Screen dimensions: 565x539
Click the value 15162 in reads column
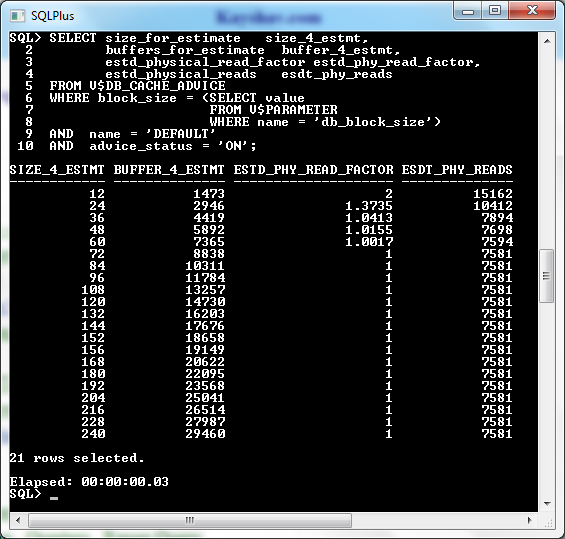pos(493,194)
